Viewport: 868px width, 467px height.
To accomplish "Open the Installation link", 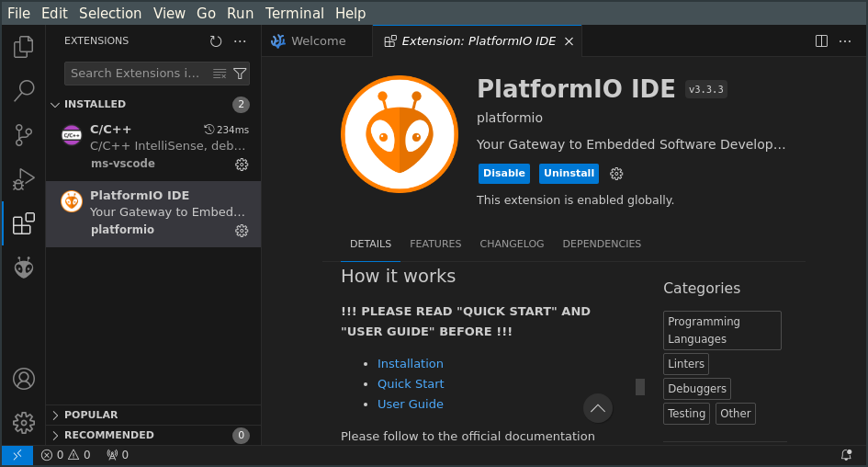I will 411,363.
